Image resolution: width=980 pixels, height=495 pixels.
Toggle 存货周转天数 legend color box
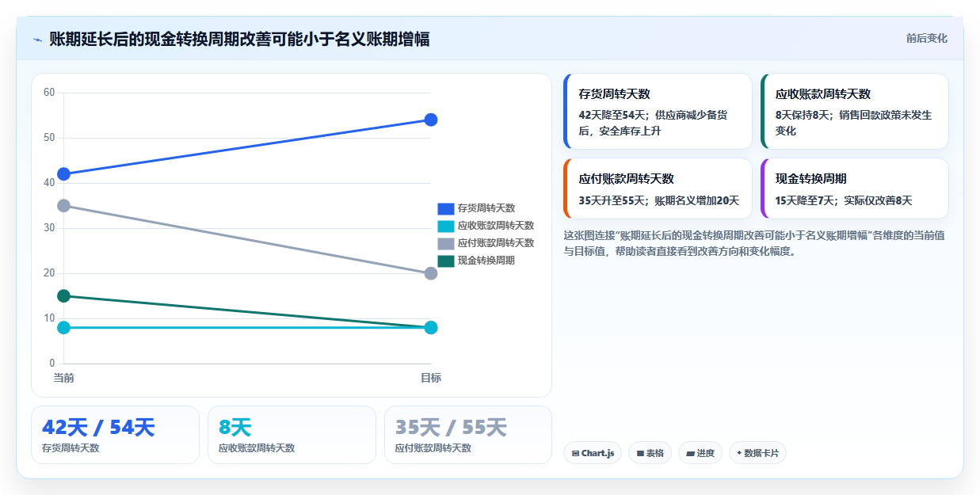(x=446, y=208)
